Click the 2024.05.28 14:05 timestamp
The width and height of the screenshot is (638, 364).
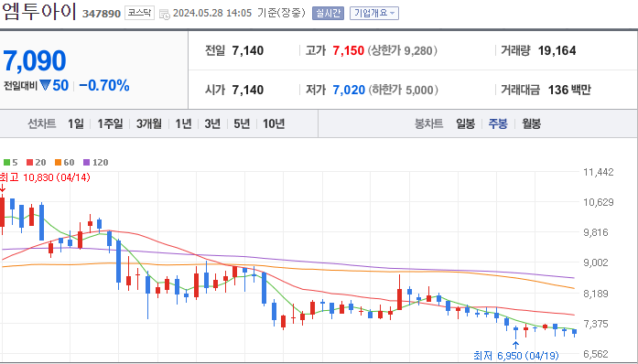(212, 13)
